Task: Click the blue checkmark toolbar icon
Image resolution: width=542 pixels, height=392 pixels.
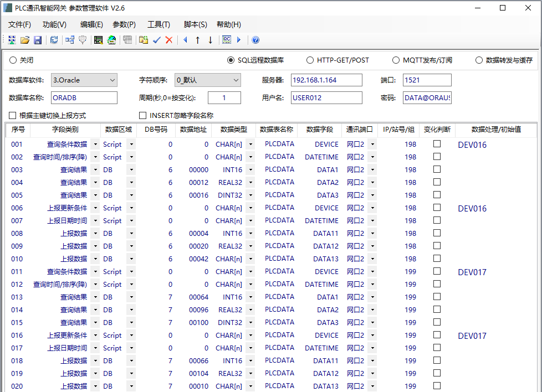Action: point(156,40)
